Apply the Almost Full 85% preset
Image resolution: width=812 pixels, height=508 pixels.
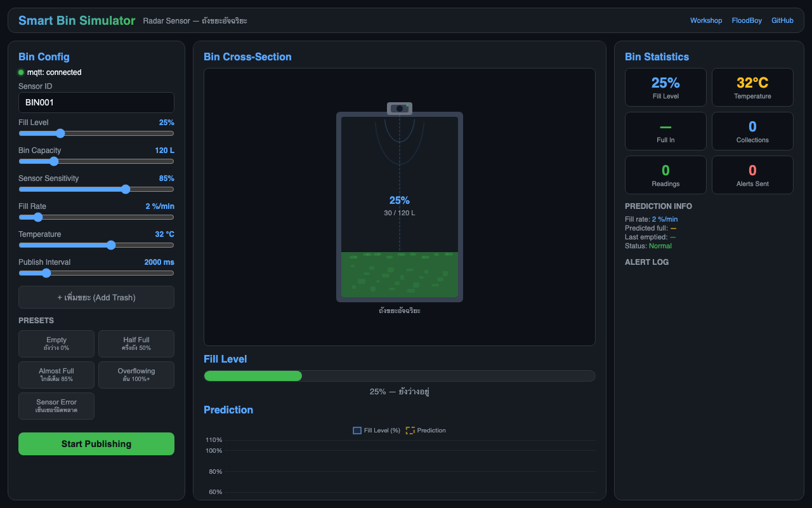pos(56,375)
